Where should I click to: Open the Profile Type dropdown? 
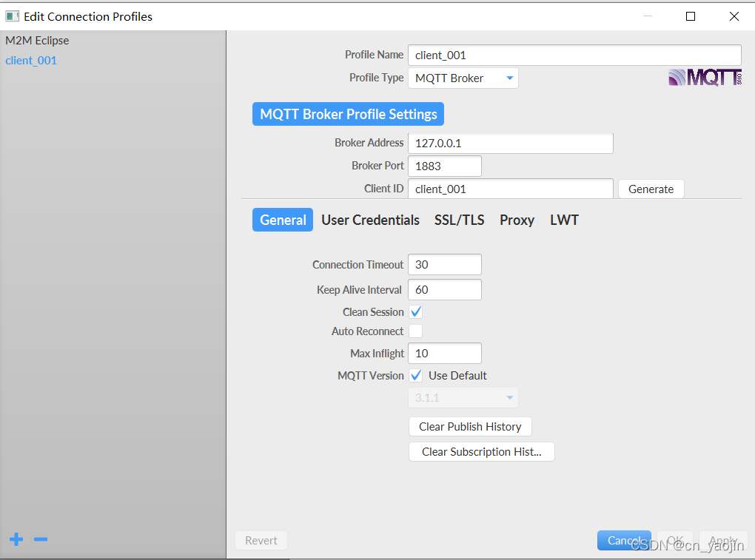click(463, 78)
